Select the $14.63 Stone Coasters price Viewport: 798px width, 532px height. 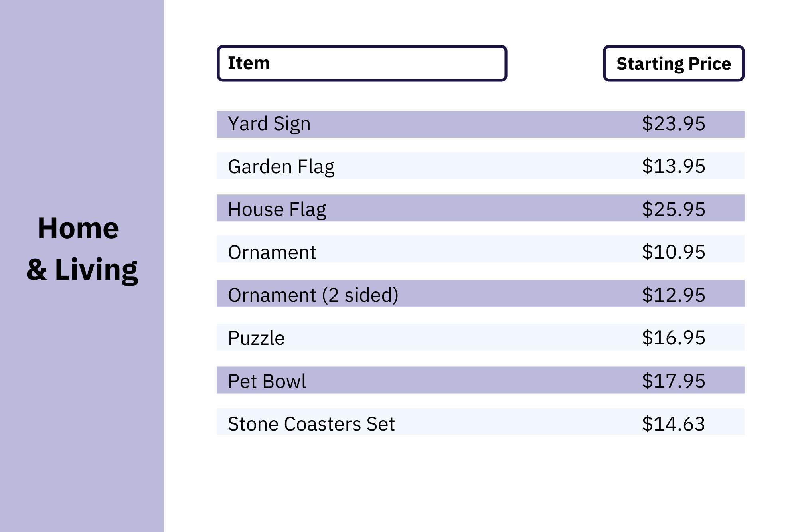pyautogui.click(x=674, y=424)
